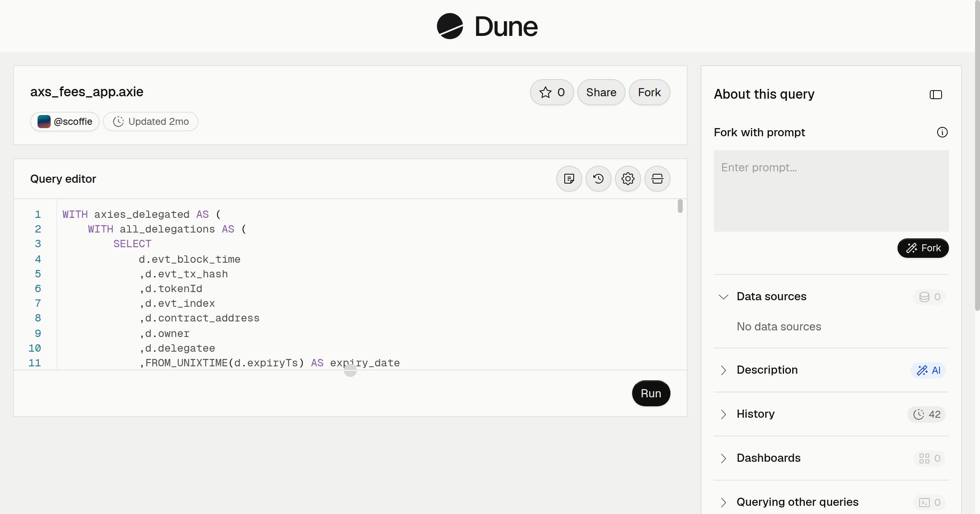
Task: Expand the Description section
Action: click(723, 370)
